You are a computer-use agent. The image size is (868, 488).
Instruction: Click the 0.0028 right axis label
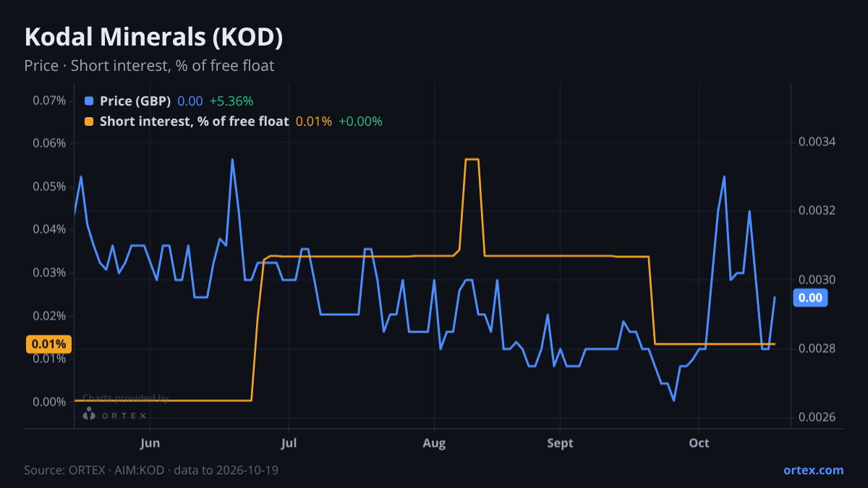coord(817,348)
